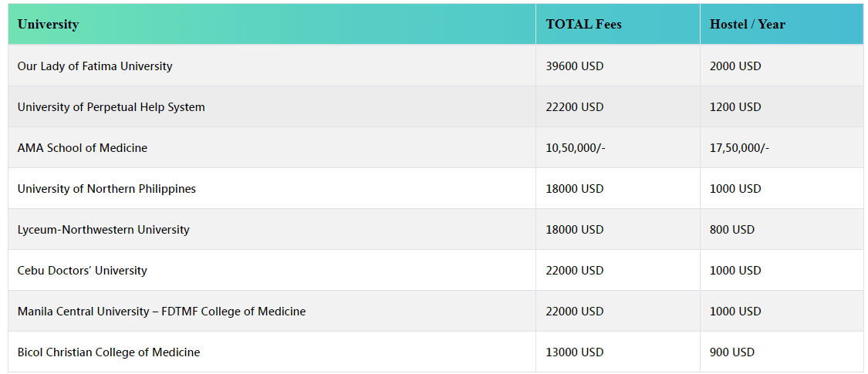
Task: Select University of Perpetual Help System
Action: tap(111, 107)
